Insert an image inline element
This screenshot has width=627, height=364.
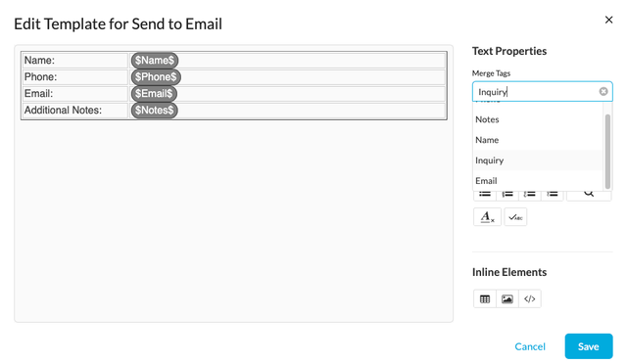click(x=507, y=298)
